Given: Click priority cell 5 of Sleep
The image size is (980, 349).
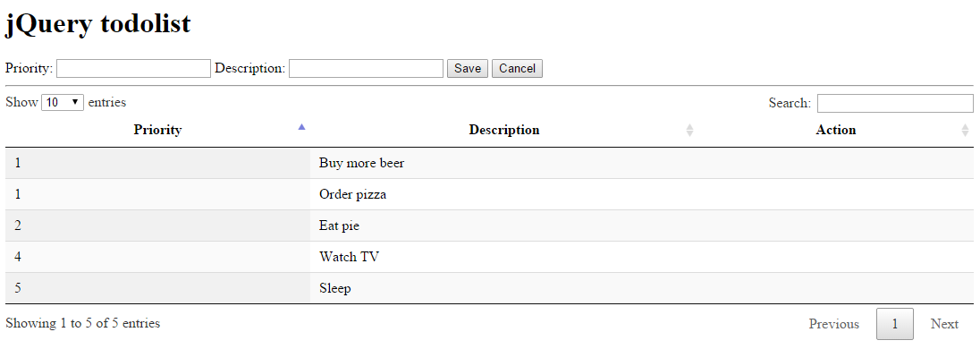Looking at the screenshot, I should [x=157, y=288].
